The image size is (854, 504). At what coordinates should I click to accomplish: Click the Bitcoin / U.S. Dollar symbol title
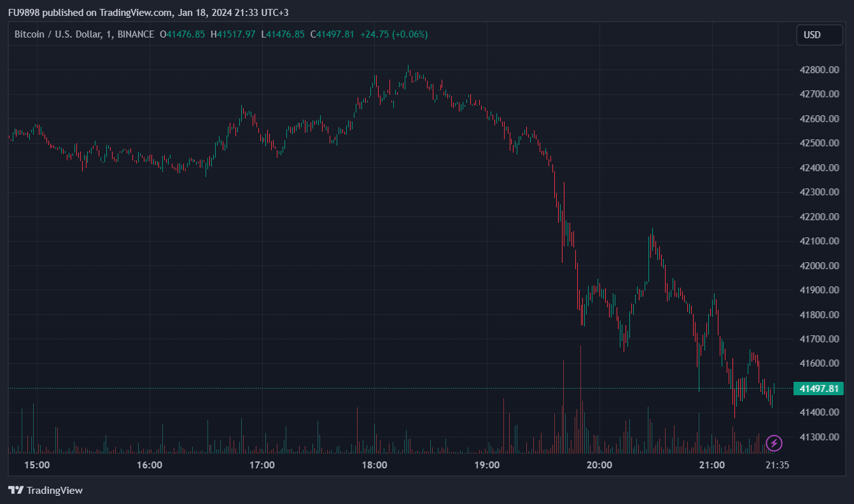(56, 34)
